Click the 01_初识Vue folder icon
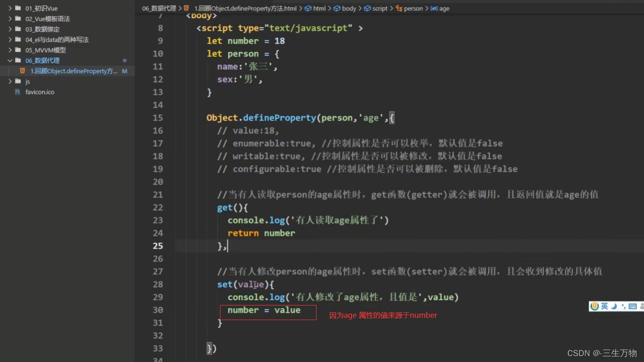This screenshot has width=644, height=362. point(18,8)
